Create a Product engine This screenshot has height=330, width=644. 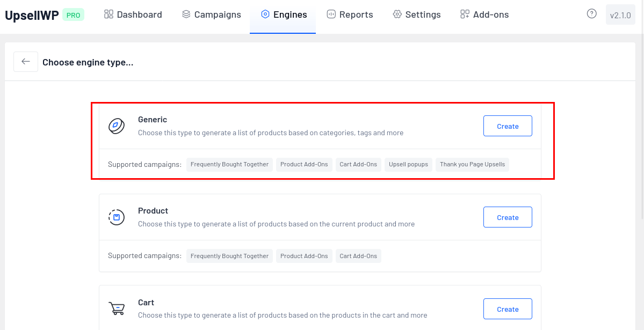[508, 217]
